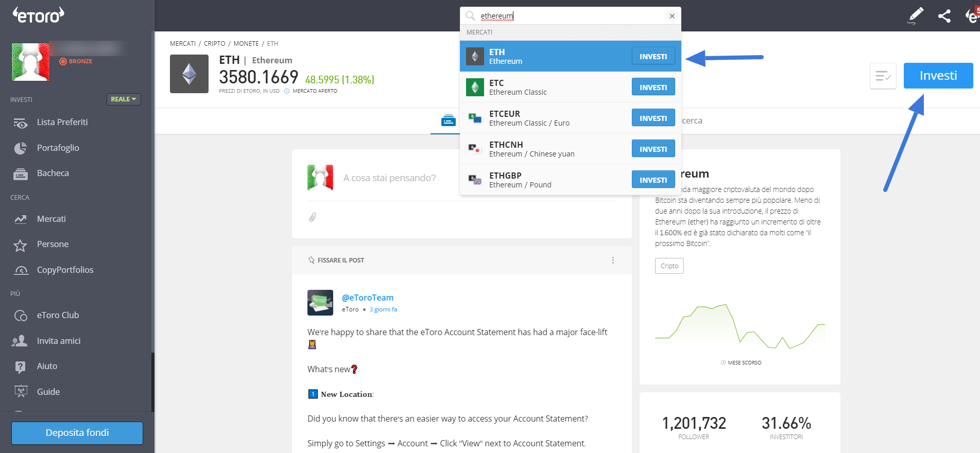Click MERCATI in the breadcrumb
The height and width of the screenshot is (453, 980).
[183, 44]
